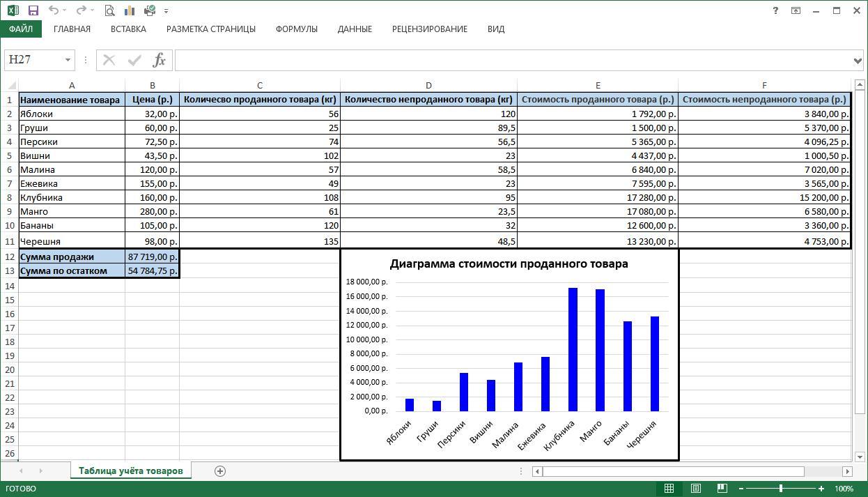This screenshot has height=497, width=868.
Task: Select sheet tab Таблица учёта товаров
Action: tap(130, 471)
